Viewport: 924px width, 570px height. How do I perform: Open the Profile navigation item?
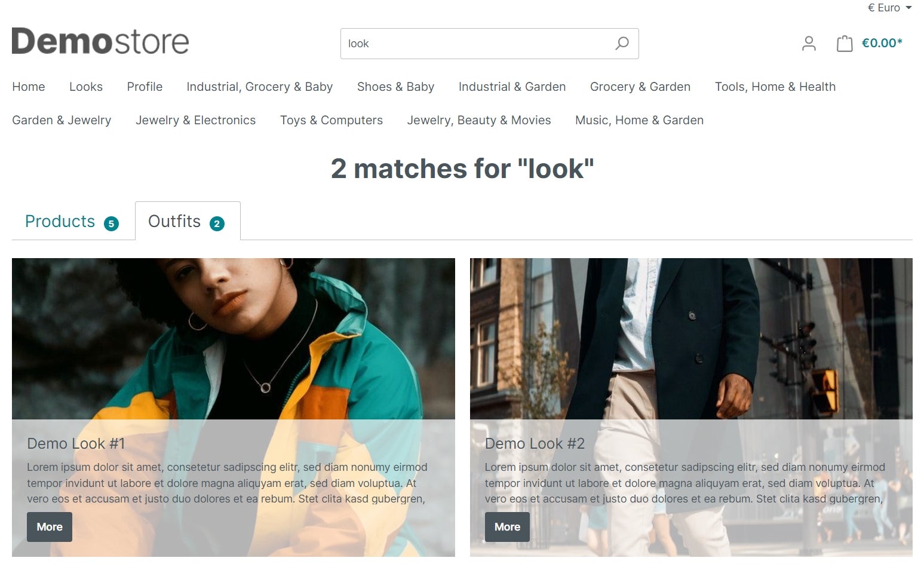145,87
